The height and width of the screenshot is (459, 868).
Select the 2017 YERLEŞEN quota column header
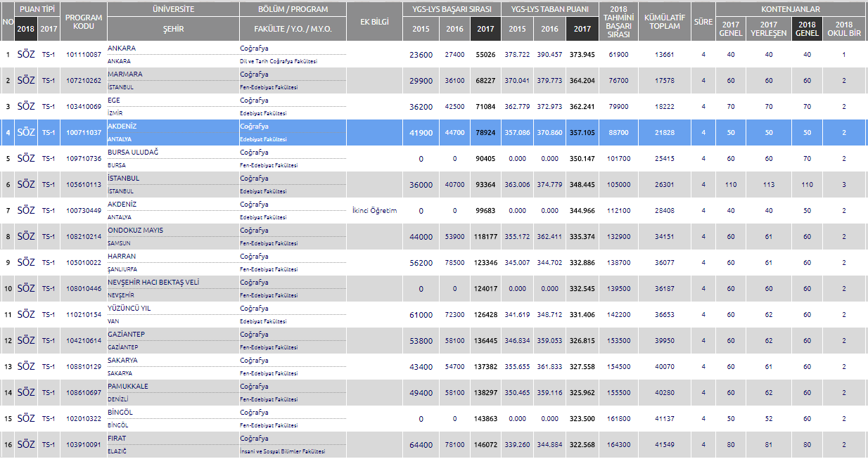tap(768, 29)
